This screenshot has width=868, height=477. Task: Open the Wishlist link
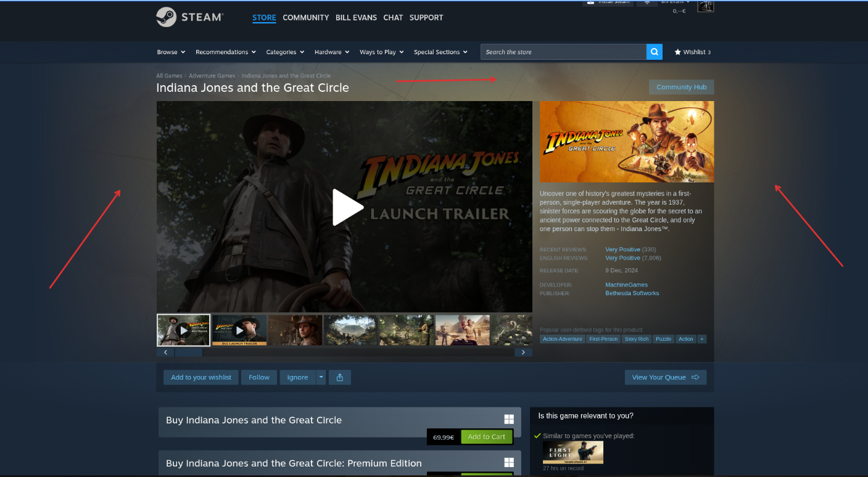click(x=692, y=52)
